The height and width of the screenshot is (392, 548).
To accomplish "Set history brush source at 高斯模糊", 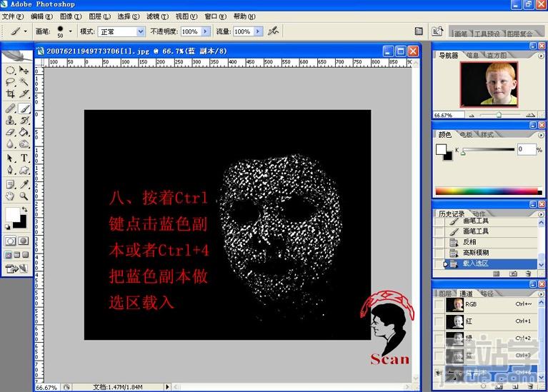I will [438, 253].
